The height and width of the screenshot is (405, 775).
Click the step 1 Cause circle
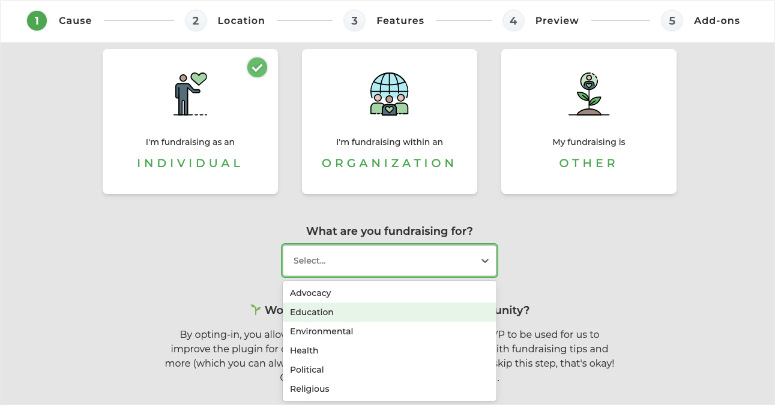point(37,21)
